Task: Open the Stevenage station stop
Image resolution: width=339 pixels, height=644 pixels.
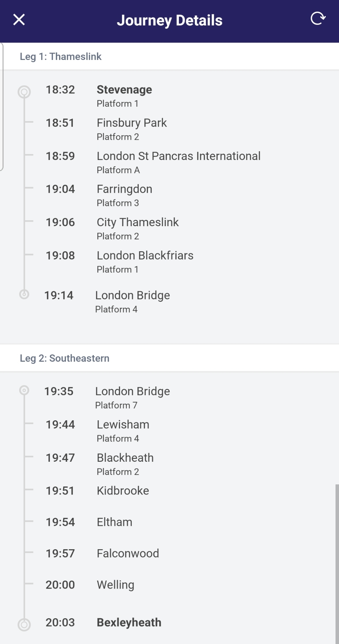Action: (124, 90)
